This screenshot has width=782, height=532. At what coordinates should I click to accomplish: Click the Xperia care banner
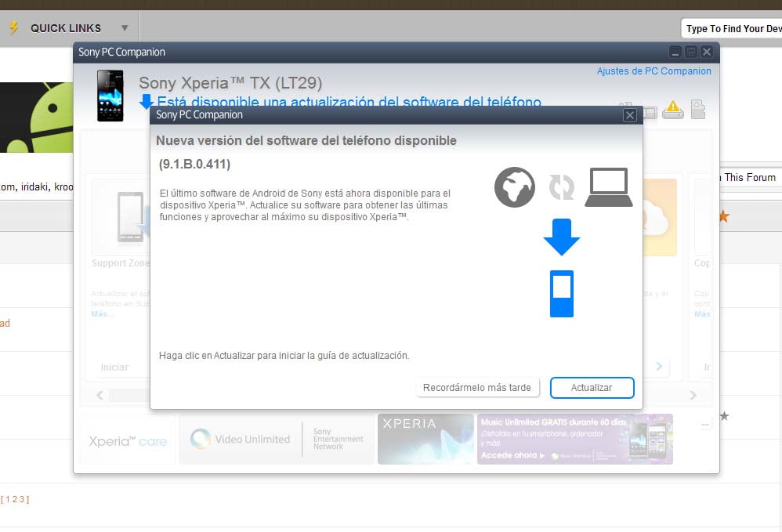click(128, 441)
